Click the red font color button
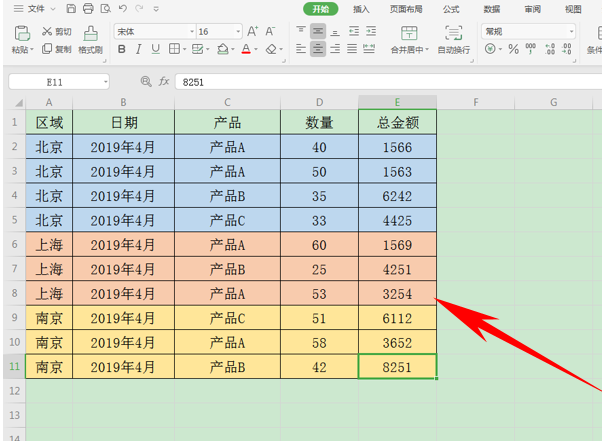Viewport: 602px width, 441px height. click(x=246, y=49)
